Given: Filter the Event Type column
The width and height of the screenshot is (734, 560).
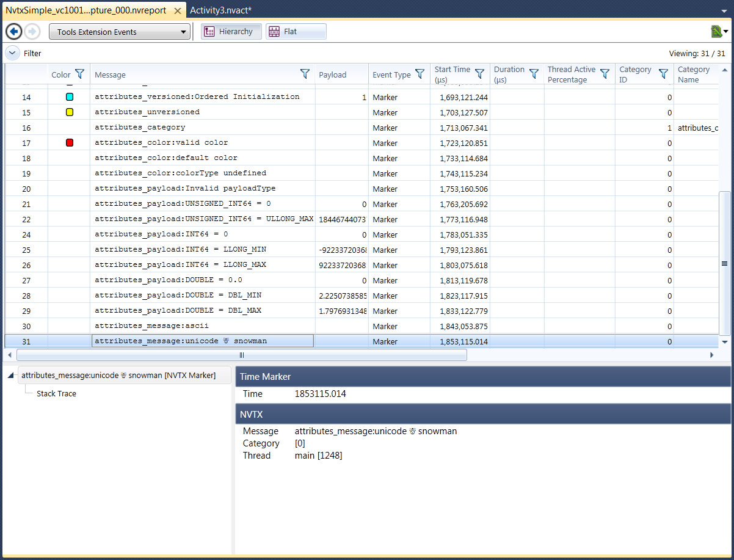Looking at the screenshot, I should 420,74.
